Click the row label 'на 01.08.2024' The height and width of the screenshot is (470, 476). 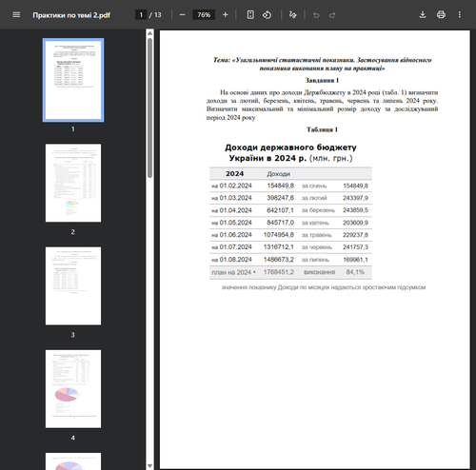[x=231, y=260]
